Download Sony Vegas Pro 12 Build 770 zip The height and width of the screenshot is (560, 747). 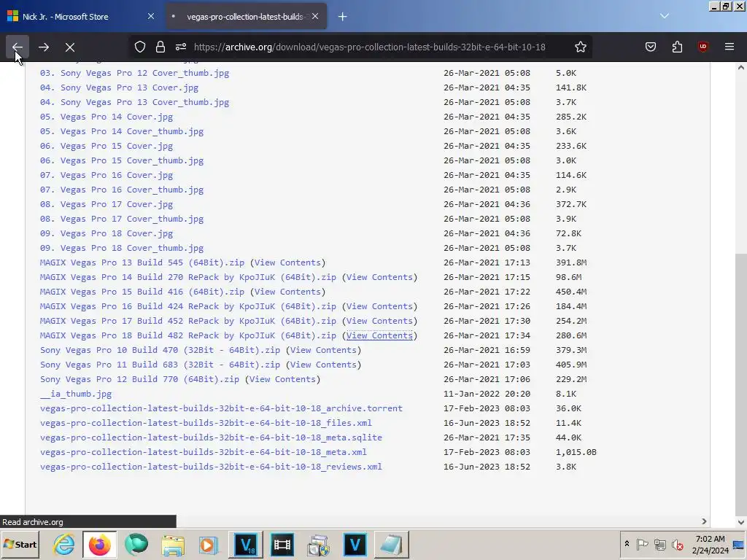coord(139,379)
